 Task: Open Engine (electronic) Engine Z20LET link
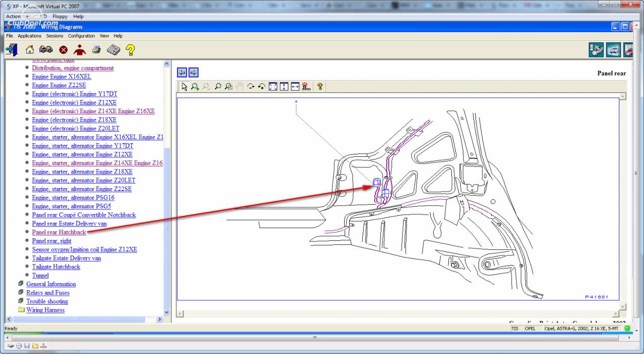(x=75, y=129)
